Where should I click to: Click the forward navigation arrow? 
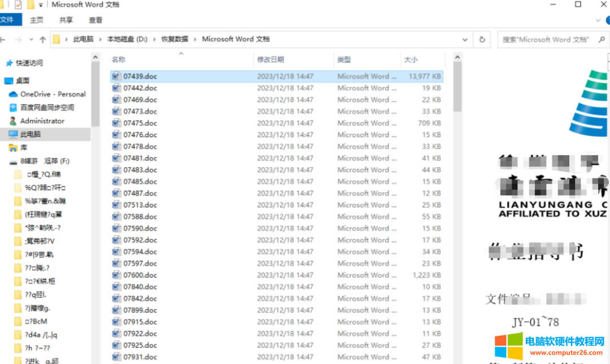pyautogui.click(x=18, y=40)
